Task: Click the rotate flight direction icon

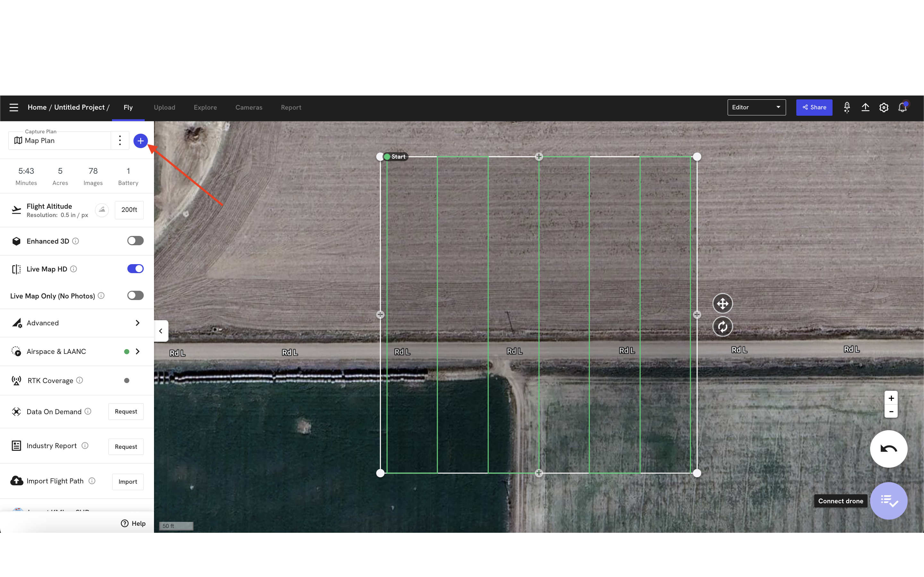Action: (723, 327)
